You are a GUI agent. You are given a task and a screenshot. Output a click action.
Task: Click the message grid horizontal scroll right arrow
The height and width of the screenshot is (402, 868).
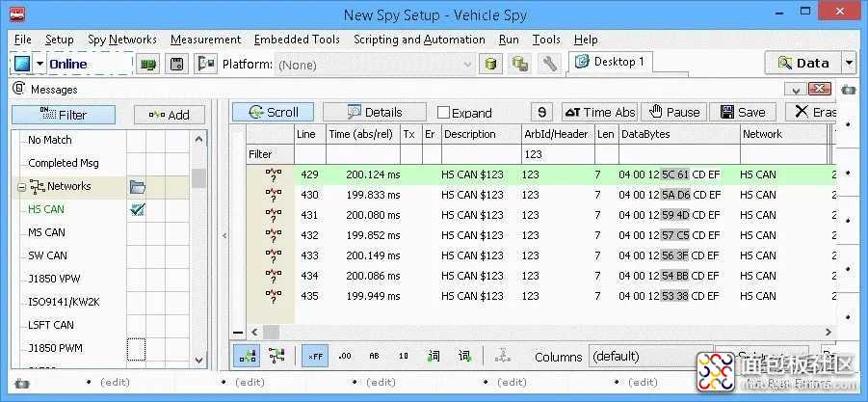[x=829, y=333]
